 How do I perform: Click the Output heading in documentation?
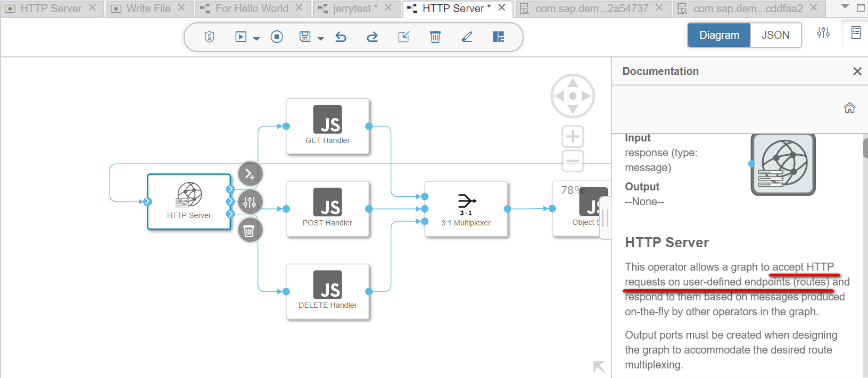coord(642,187)
